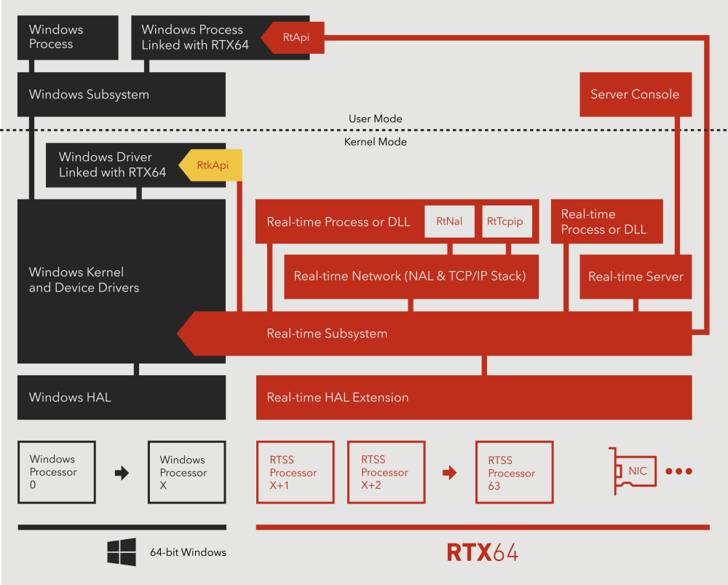728x585 pixels.
Task: Click Windows Kernel and Device Drivers block
Action: tap(122, 281)
